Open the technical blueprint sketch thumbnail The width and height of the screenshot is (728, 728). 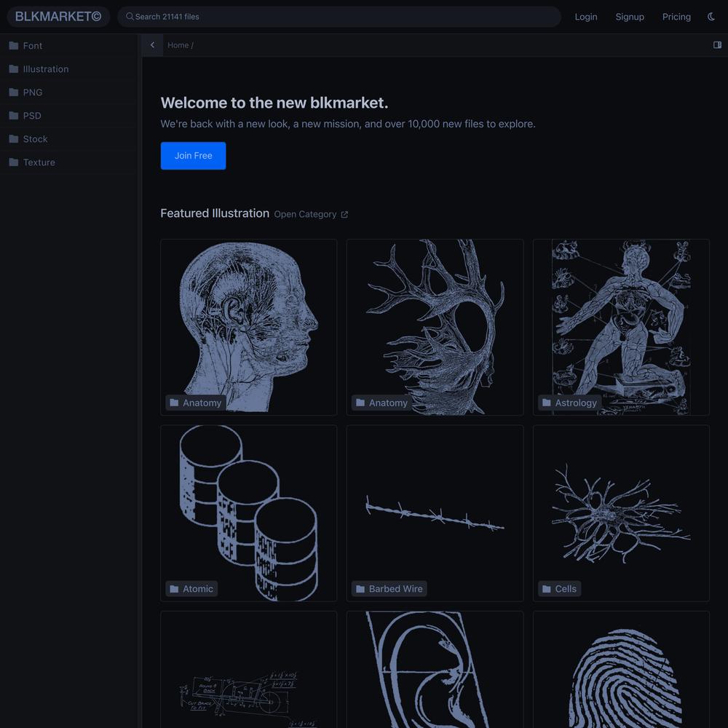point(249,670)
